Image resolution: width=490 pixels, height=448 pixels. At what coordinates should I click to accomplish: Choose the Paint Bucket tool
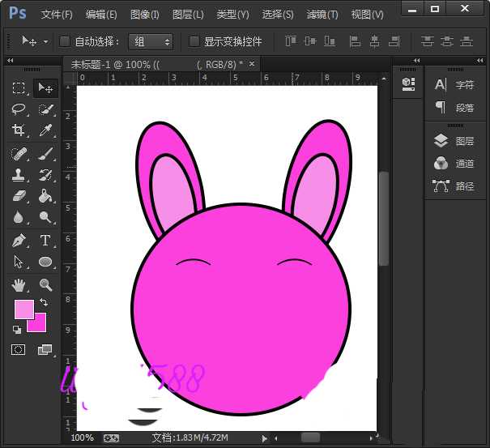pos(45,197)
